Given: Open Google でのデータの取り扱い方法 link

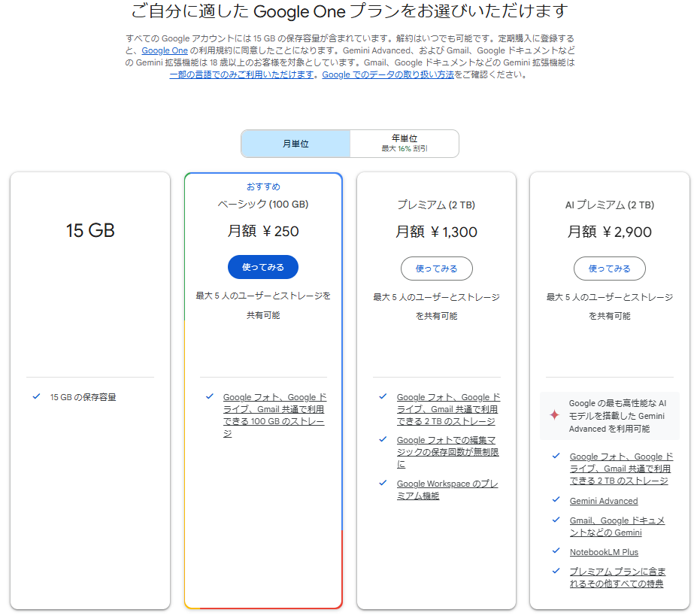Looking at the screenshot, I should pos(388,74).
